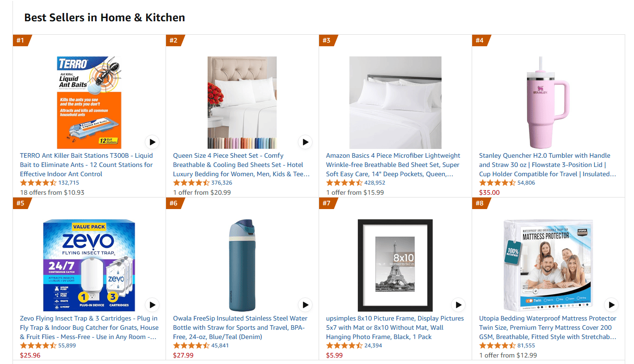
Task: Open the 55,899 ratings link for Zevo trap
Action: point(67,345)
